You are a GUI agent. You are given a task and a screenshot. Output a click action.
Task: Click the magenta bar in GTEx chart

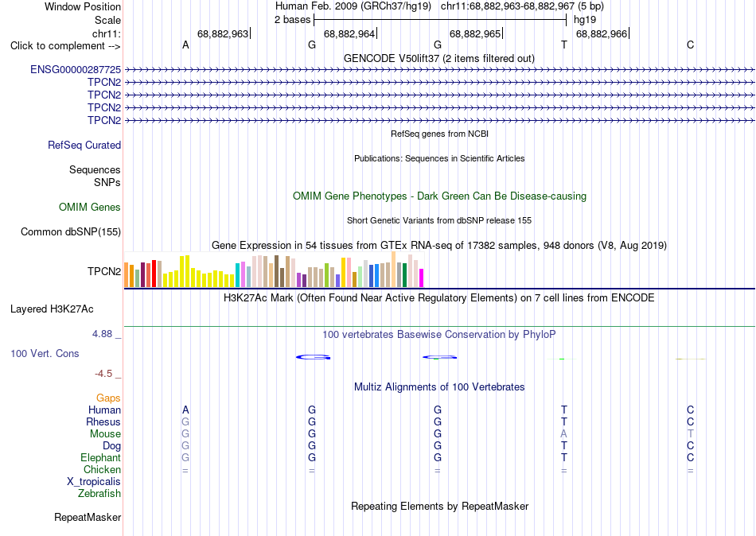coord(422,278)
